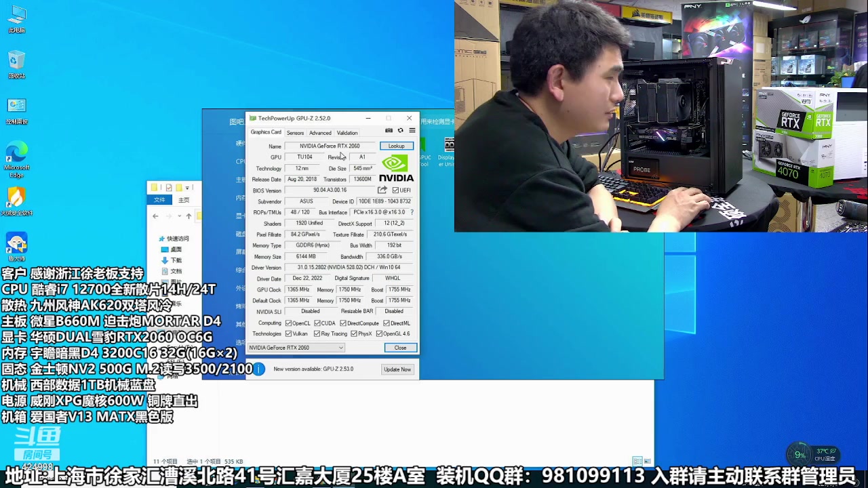Screen dimensions: 868x488
Task: Click the Bandwidth value 336.0 GB/s
Action: tap(390, 257)
